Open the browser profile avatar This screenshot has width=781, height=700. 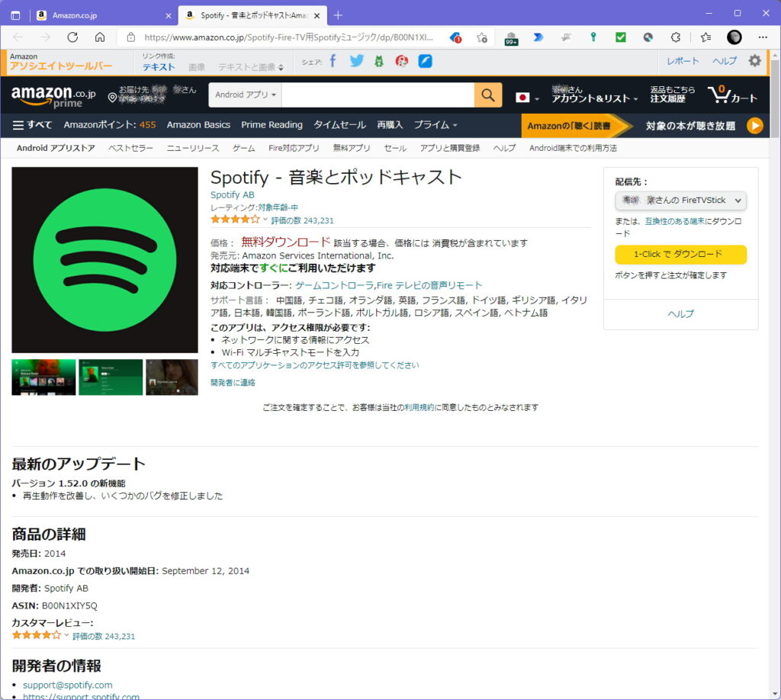coord(734,37)
